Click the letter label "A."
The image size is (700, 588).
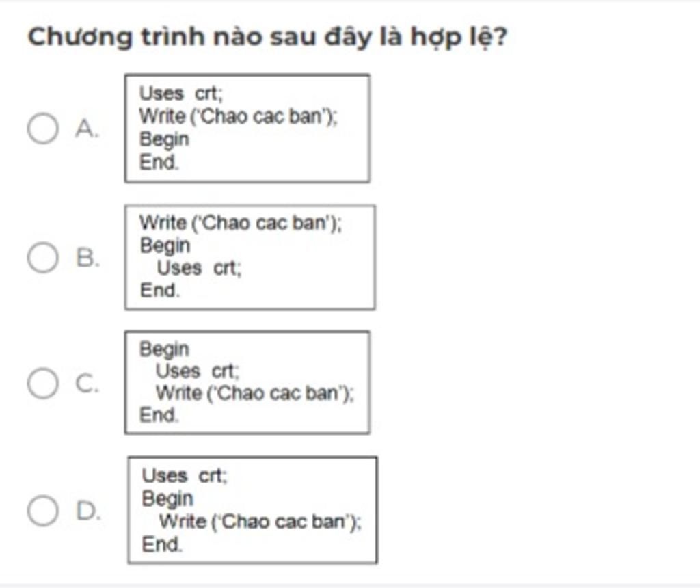pyautogui.click(x=87, y=129)
